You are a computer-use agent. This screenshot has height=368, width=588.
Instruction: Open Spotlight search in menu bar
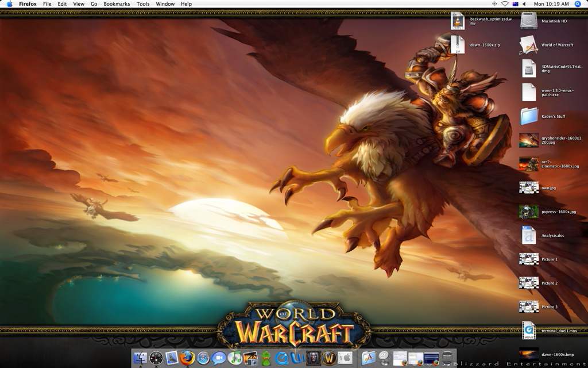tap(578, 4)
